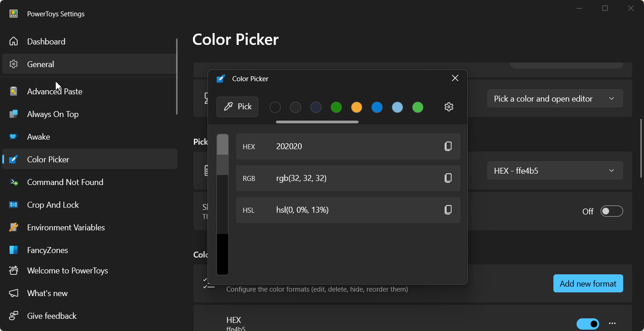644x331 pixels.
Task: Click the Dashboard home icon in sidebar
Action: coord(14,41)
